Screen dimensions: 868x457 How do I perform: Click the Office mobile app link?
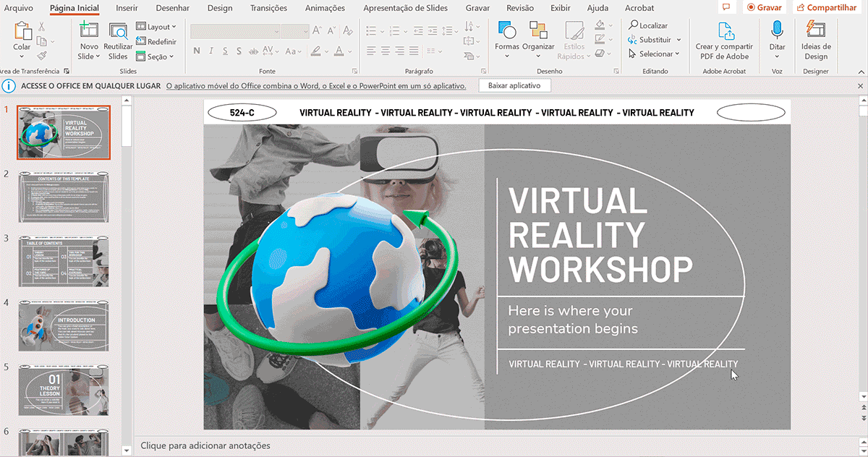pyautogui.click(x=316, y=85)
